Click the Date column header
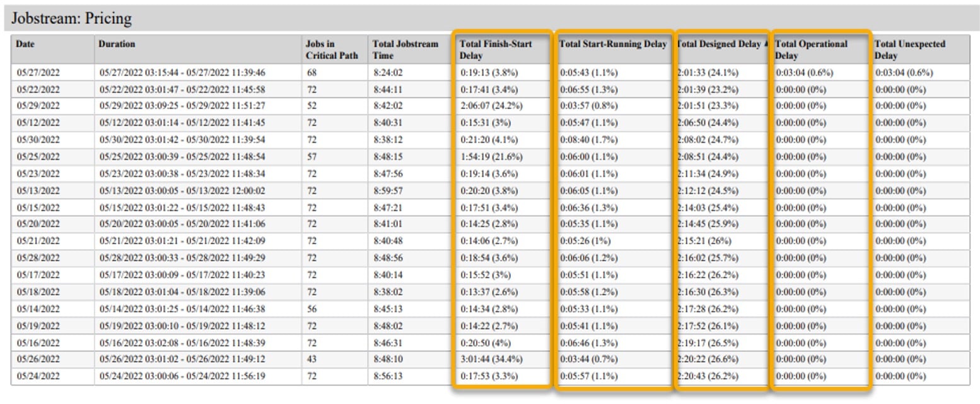The width and height of the screenshot is (980, 404). tap(26, 44)
